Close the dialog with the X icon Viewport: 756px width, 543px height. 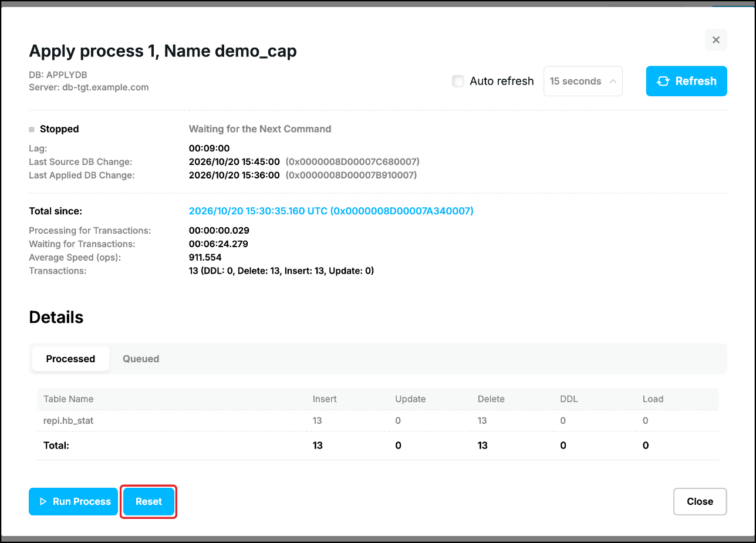pyautogui.click(x=716, y=40)
